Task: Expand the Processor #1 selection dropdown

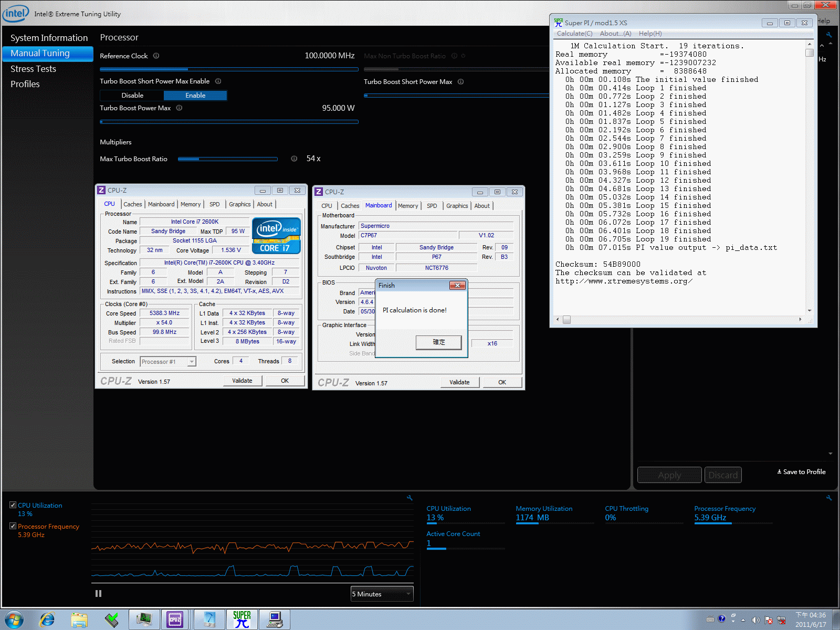Action: (x=192, y=362)
